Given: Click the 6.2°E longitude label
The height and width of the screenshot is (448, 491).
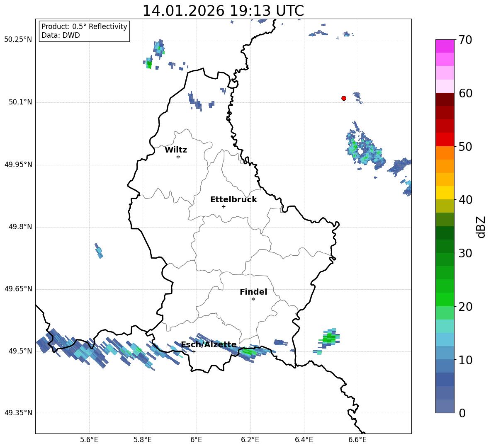Looking at the screenshot, I should (250, 440).
